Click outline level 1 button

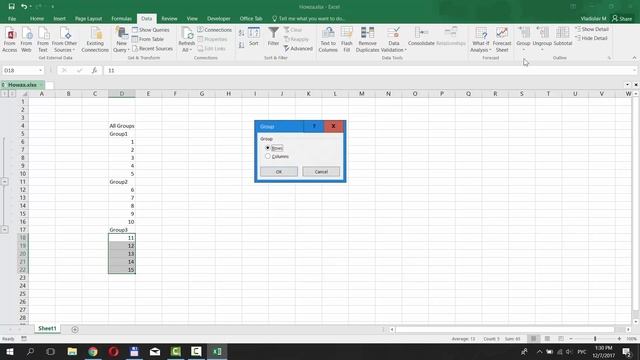(4, 93)
